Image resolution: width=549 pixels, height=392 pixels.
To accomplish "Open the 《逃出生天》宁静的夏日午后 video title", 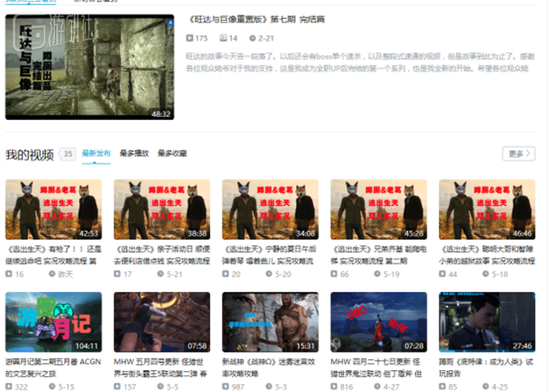I will tap(270, 255).
